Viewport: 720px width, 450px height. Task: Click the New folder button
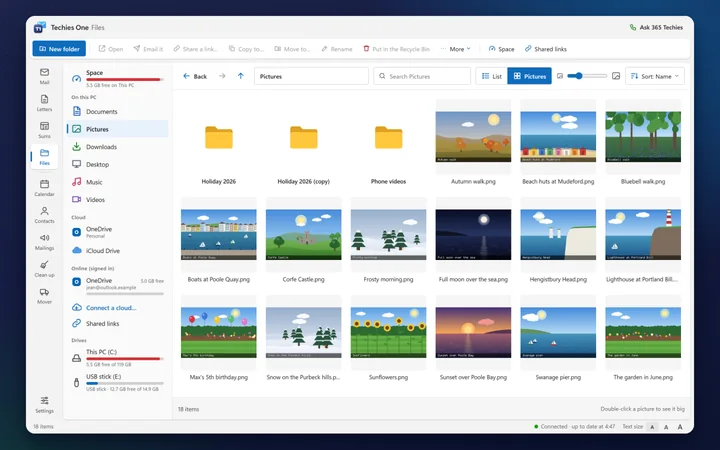point(59,49)
